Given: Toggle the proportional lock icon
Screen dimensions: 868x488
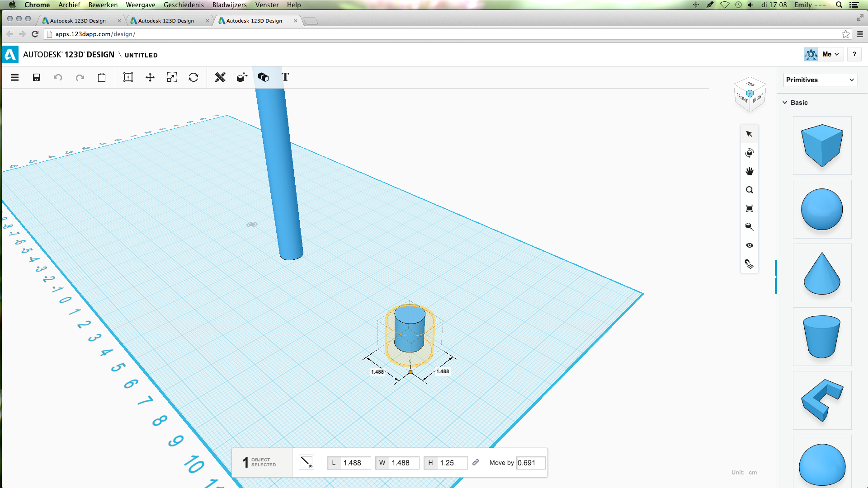Looking at the screenshot, I should (x=475, y=463).
